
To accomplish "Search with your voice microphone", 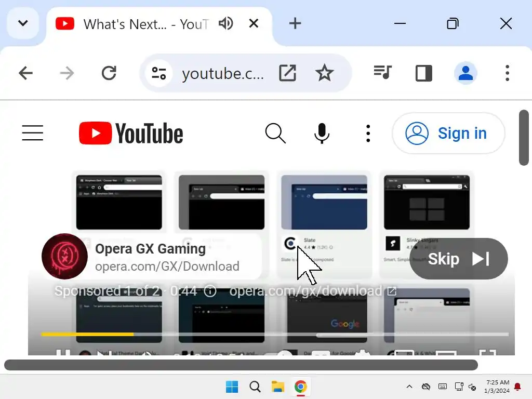I will [x=322, y=133].
